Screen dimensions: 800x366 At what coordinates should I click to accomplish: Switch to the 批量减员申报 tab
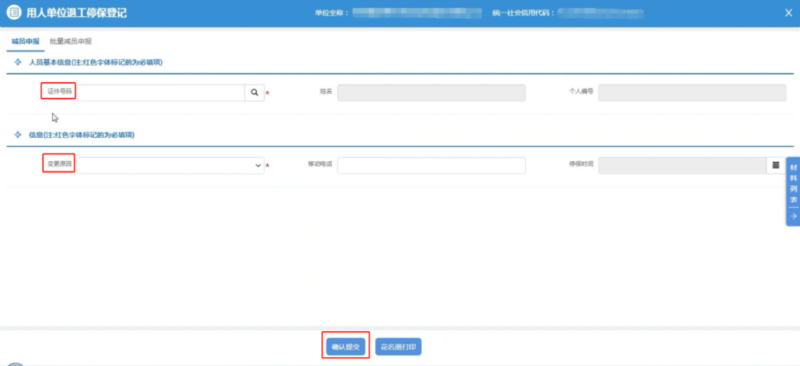[70, 41]
